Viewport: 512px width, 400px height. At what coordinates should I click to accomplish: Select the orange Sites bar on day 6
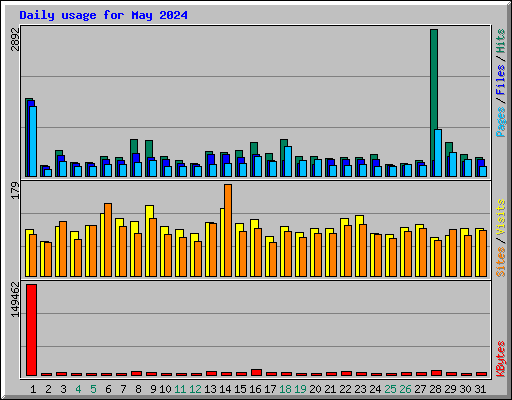[108, 240]
